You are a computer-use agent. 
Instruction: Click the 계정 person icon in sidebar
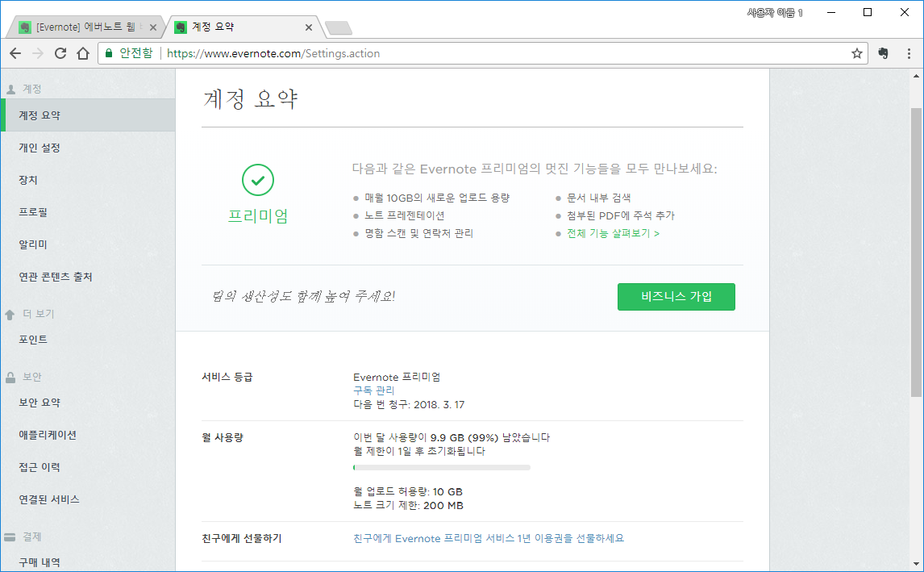click(x=10, y=89)
